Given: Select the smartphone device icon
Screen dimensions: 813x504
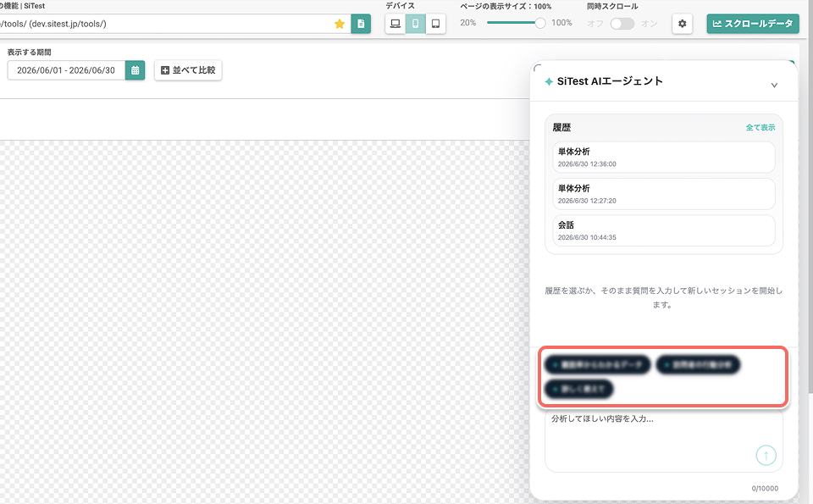Looking at the screenshot, I should click(415, 24).
